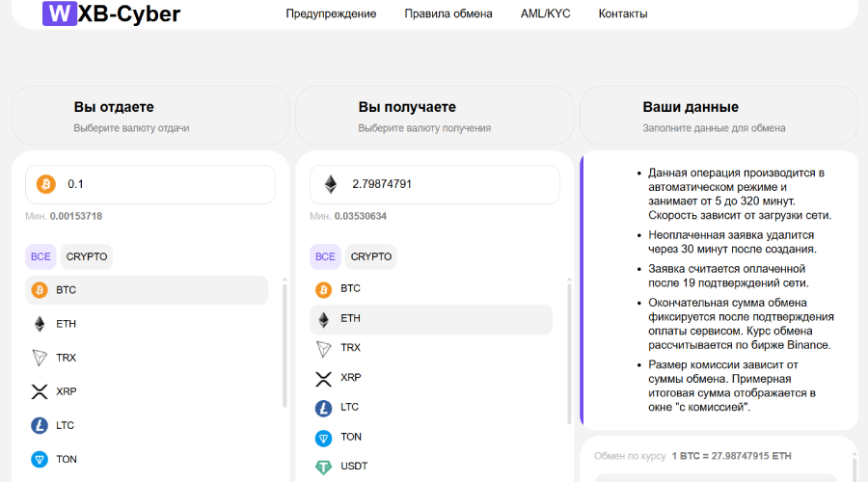Toggle the CRYPTO filter in the give column
This screenshot has width=868, height=482.
[x=87, y=256]
